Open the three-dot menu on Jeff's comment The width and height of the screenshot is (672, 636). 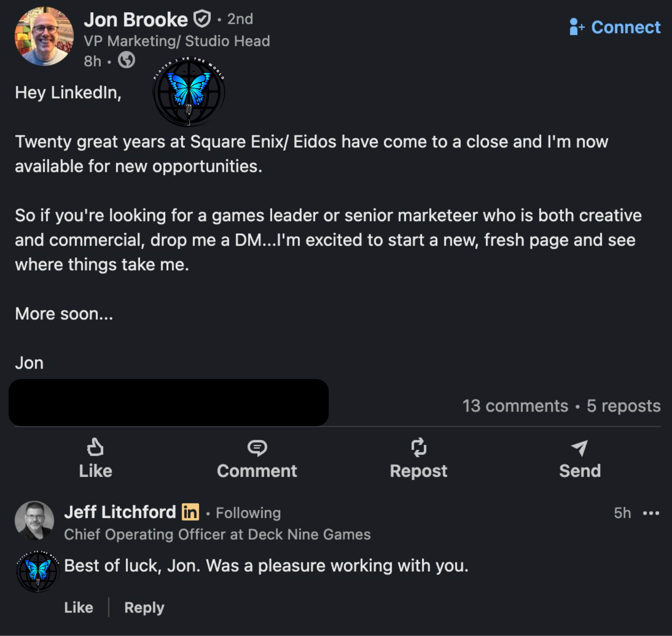651,513
